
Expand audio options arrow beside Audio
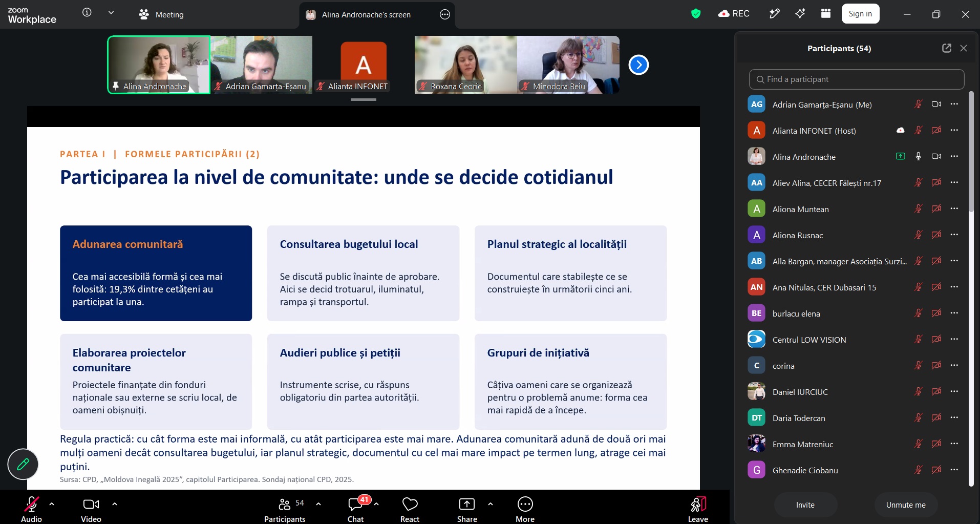click(x=52, y=504)
